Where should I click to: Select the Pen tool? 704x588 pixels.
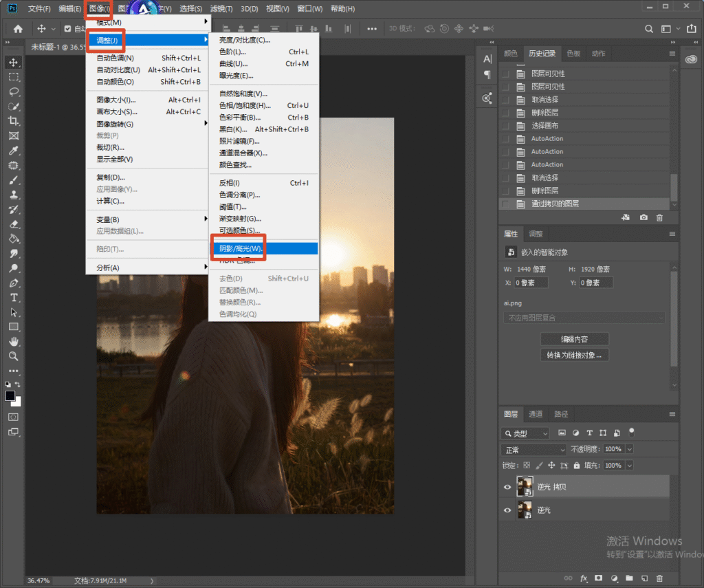pyautogui.click(x=14, y=283)
